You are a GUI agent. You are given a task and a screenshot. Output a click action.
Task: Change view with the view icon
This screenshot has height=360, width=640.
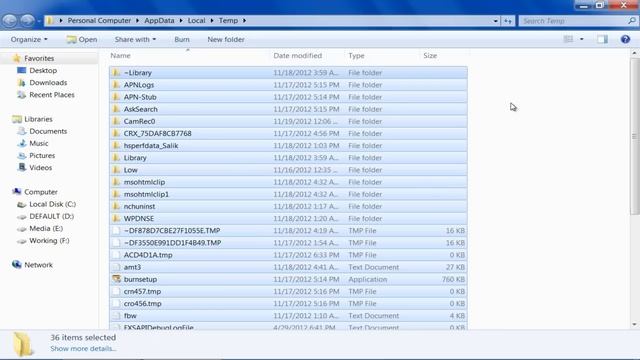coord(568,39)
